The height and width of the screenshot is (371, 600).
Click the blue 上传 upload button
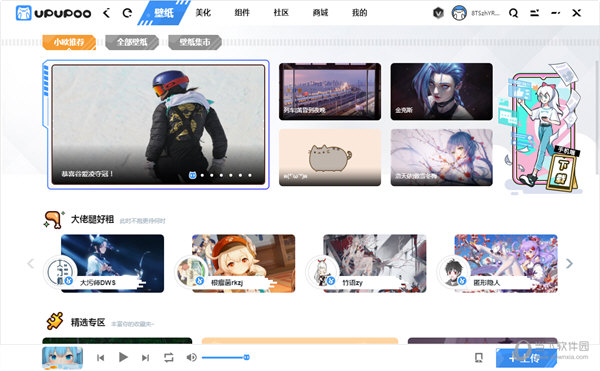click(526, 358)
